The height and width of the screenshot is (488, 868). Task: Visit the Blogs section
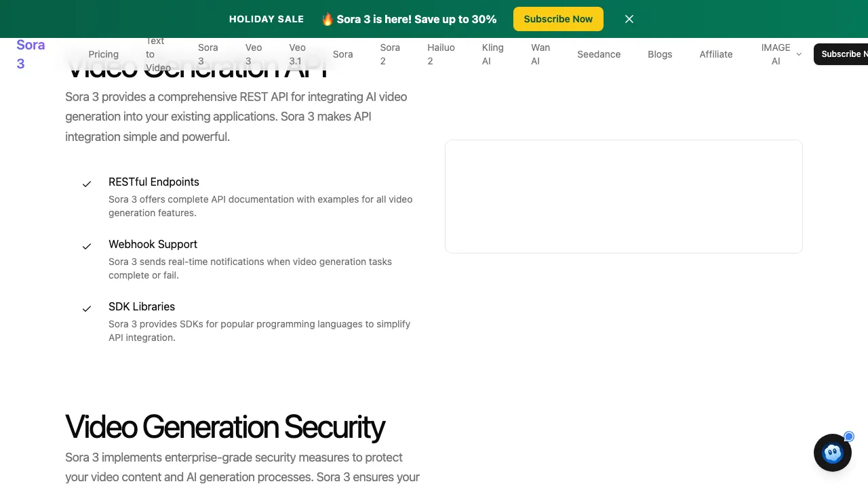tap(660, 54)
